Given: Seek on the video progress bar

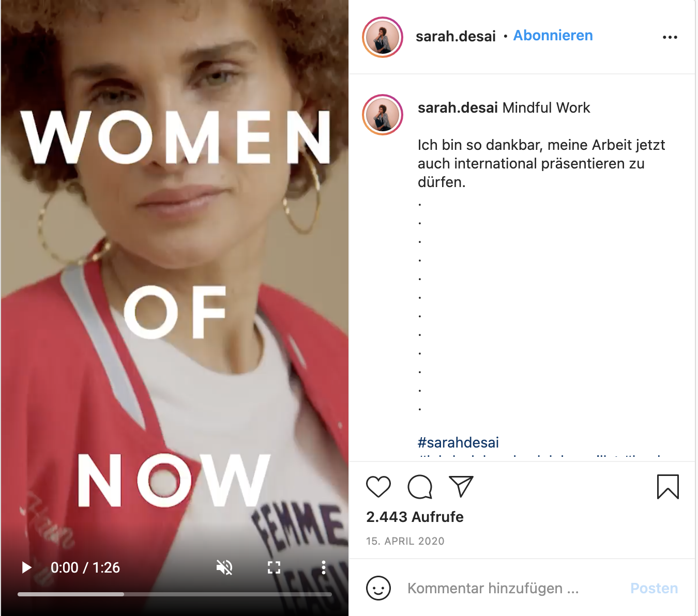Looking at the screenshot, I should click(175, 594).
